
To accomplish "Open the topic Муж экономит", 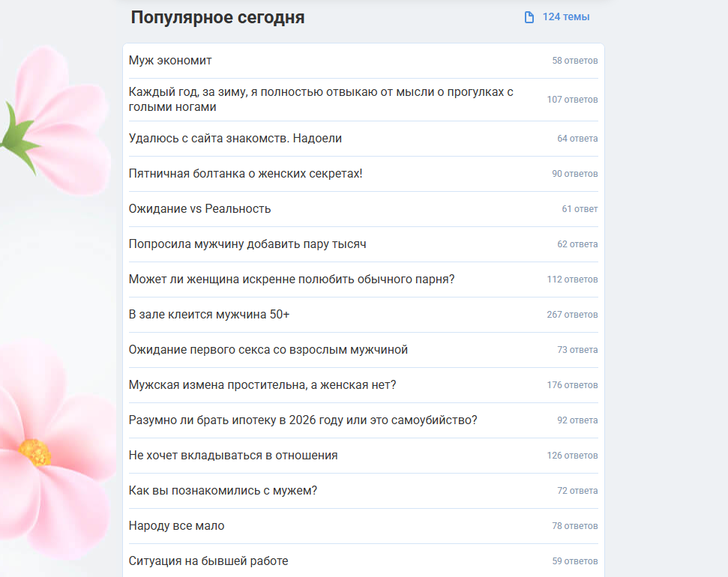I will (170, 61).
